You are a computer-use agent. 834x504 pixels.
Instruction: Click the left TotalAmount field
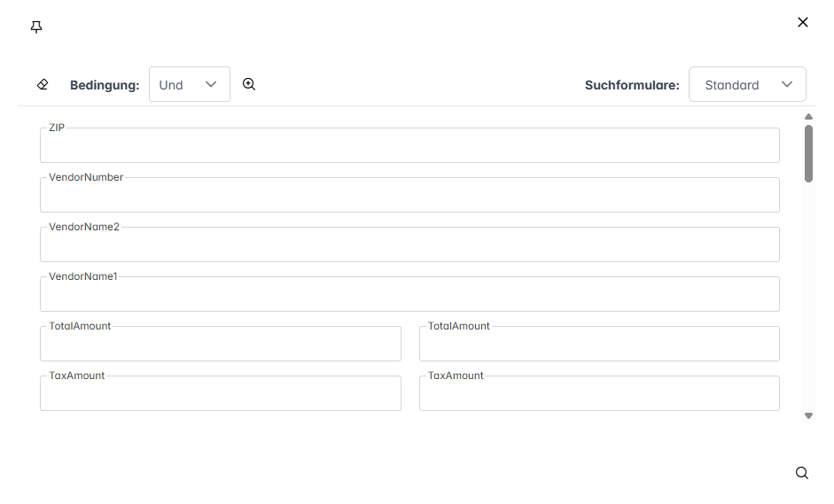[220, 345]
